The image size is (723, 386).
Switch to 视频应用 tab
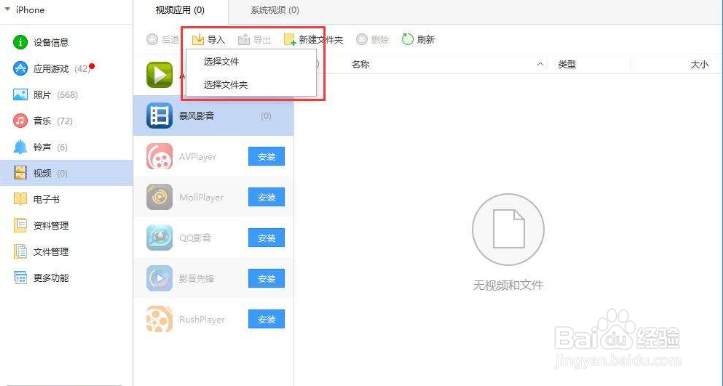click(180, 10)
